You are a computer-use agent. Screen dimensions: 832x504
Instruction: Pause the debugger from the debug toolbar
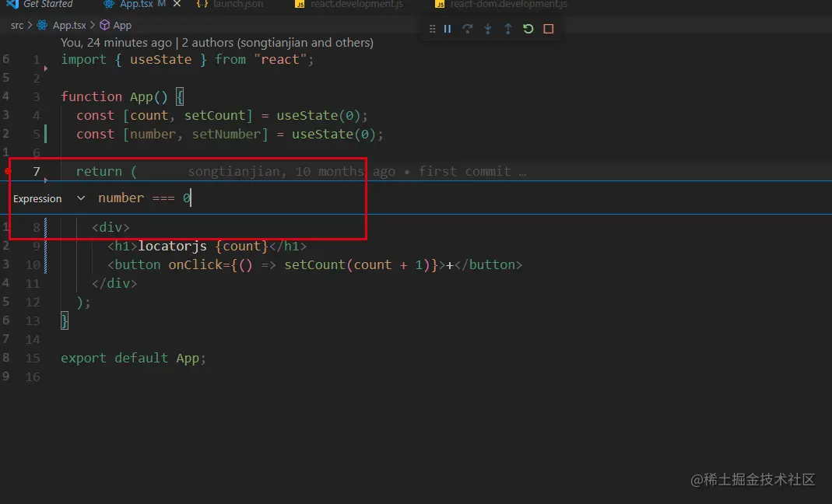coord(448,29)
